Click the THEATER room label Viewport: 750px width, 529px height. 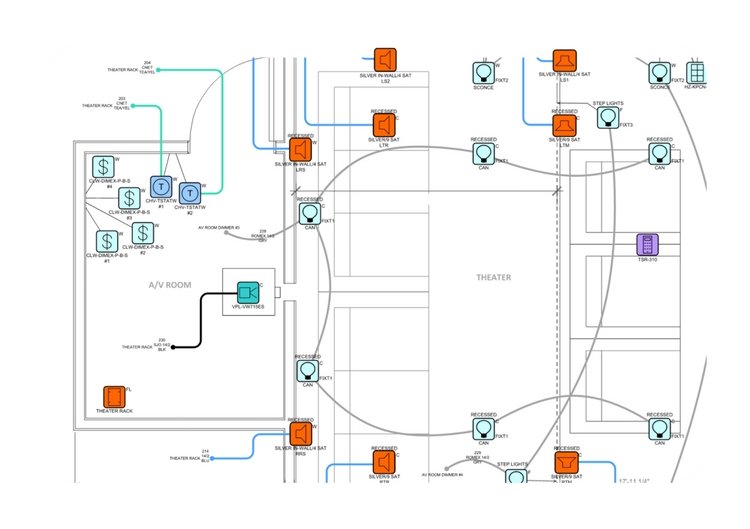pyautogui.click(x=494, y=277)
